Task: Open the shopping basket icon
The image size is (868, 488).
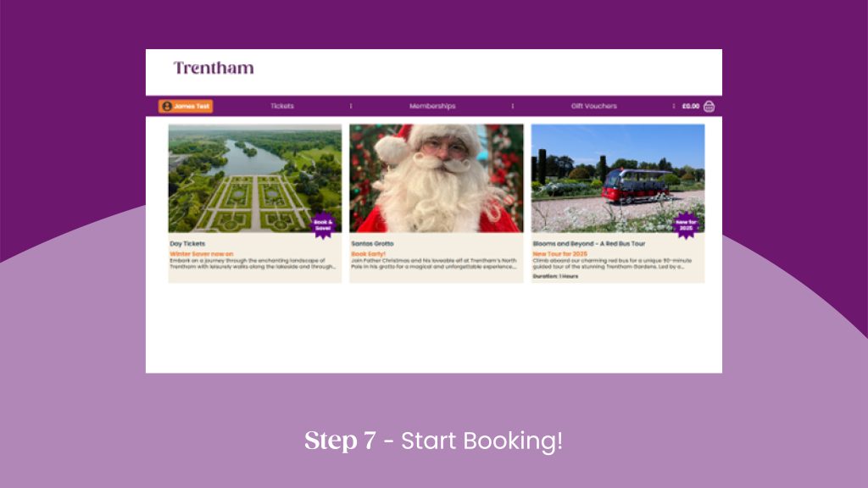Action: pos(709,106)
